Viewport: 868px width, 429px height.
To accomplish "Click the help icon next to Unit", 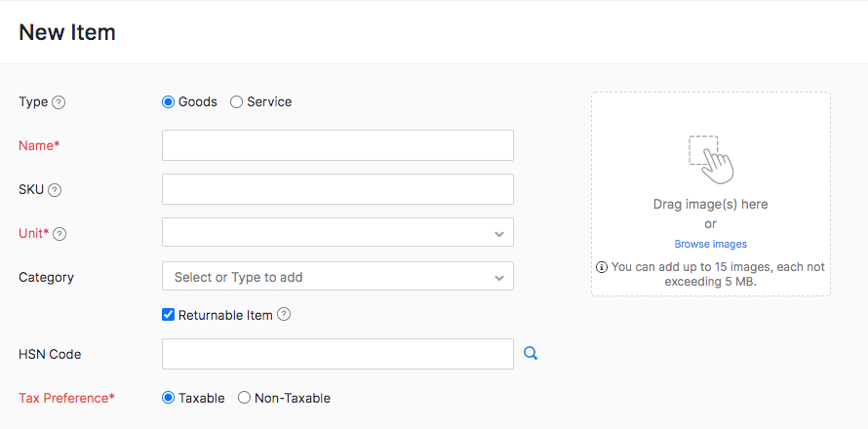I will click(x=59, y=234).
